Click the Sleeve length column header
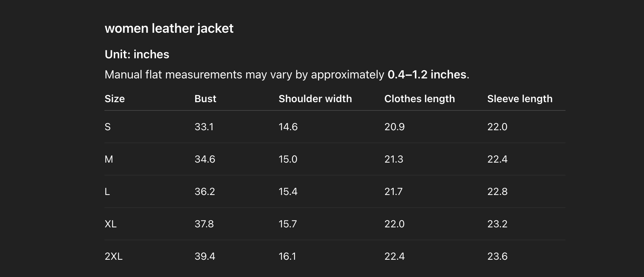 [520, 99]
